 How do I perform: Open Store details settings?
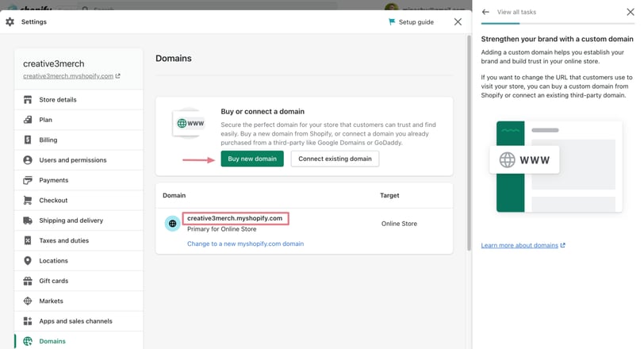[x=79, y=100]
